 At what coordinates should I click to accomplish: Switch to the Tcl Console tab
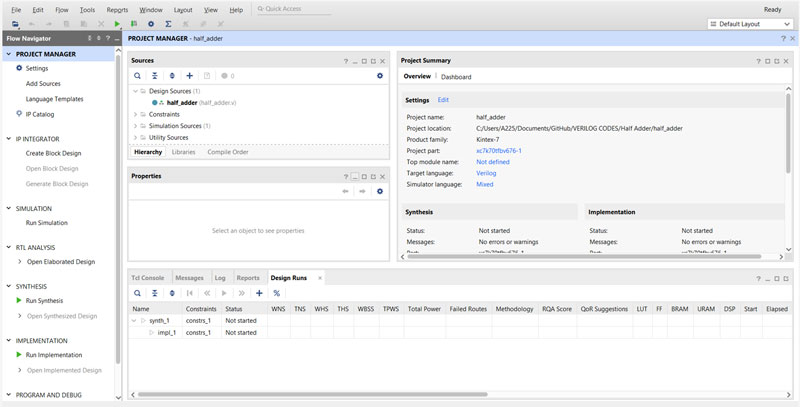point(148,277)
